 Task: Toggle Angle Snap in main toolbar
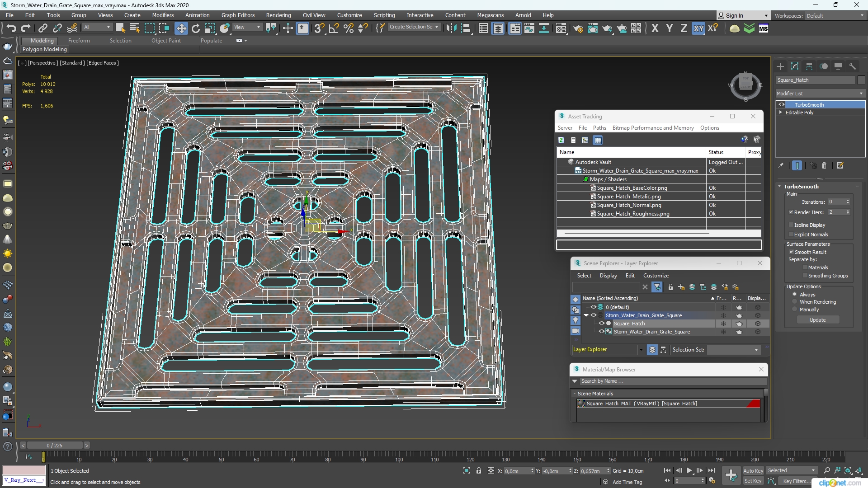coord(334,28)
